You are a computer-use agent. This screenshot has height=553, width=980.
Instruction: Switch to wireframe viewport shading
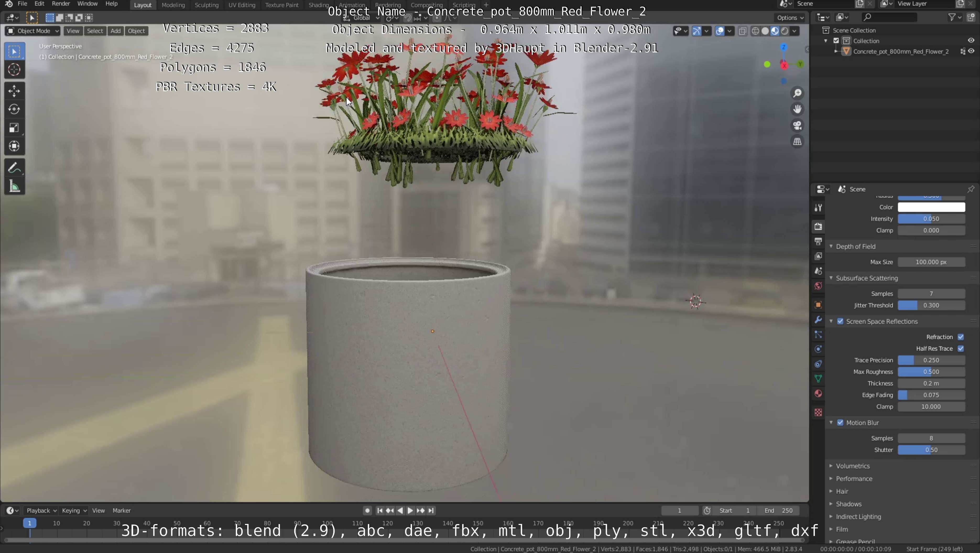tap(755, 31)
